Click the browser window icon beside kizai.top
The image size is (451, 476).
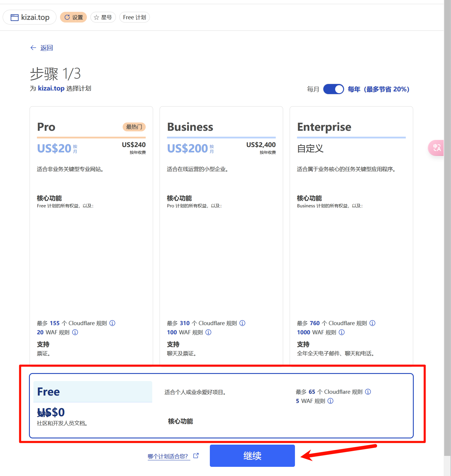click(x=14, y=17)
